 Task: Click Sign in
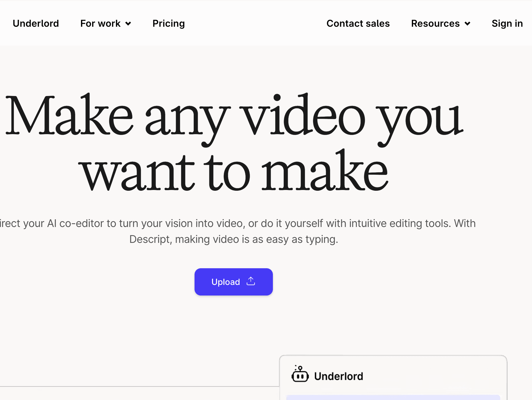[x=507, y=24]
